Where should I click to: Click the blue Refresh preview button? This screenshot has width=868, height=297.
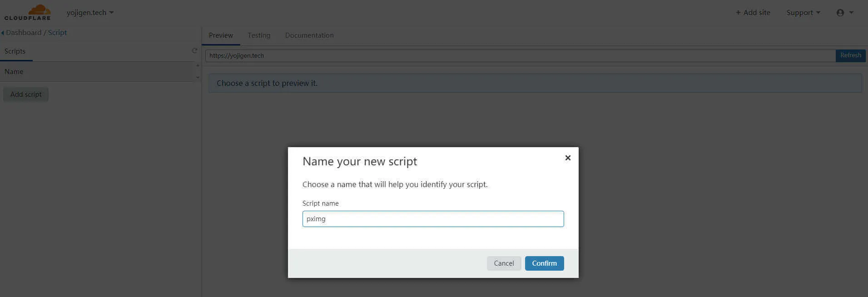pyautogui.click(x=850, y=55)
